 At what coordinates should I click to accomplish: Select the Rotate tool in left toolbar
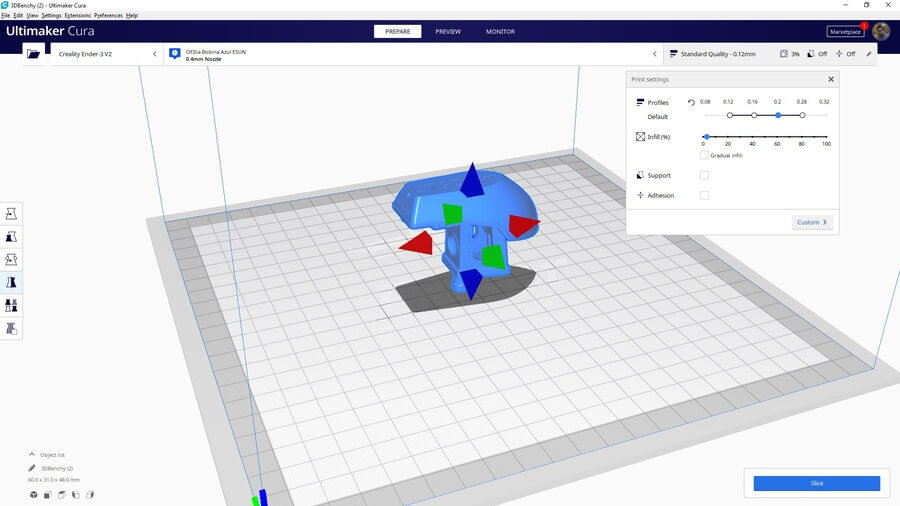point(11,260)
